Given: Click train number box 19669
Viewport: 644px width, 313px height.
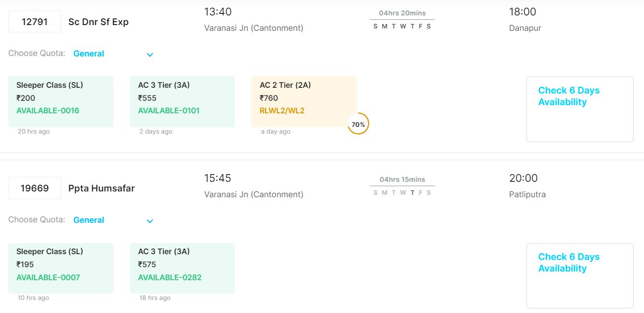Looking at the screenshot, I should 35,188.
